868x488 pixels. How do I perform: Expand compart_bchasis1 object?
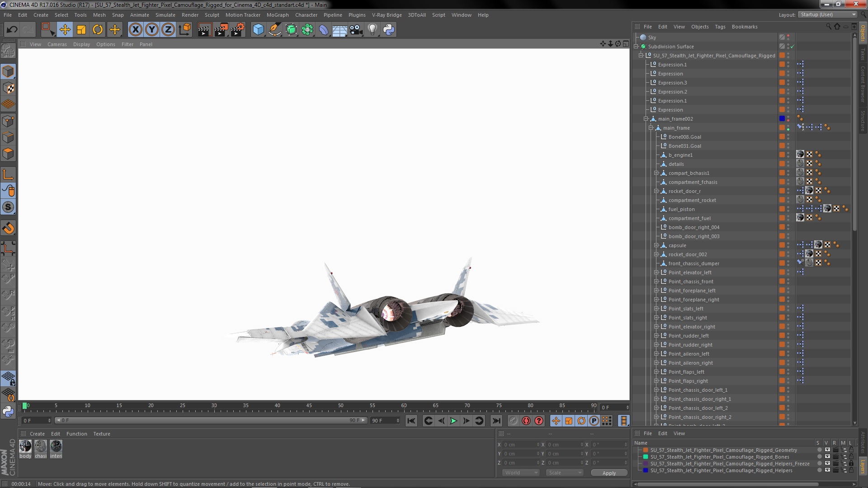656,173
